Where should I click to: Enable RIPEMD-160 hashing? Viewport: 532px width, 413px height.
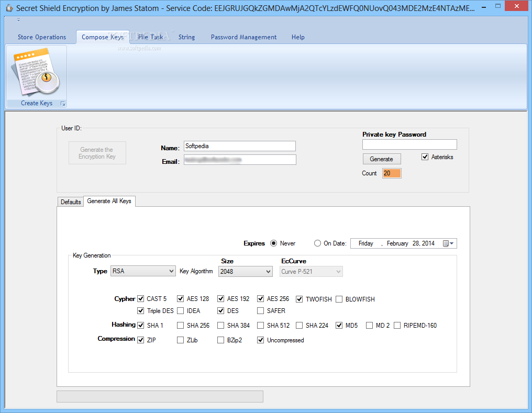[397, 325]
